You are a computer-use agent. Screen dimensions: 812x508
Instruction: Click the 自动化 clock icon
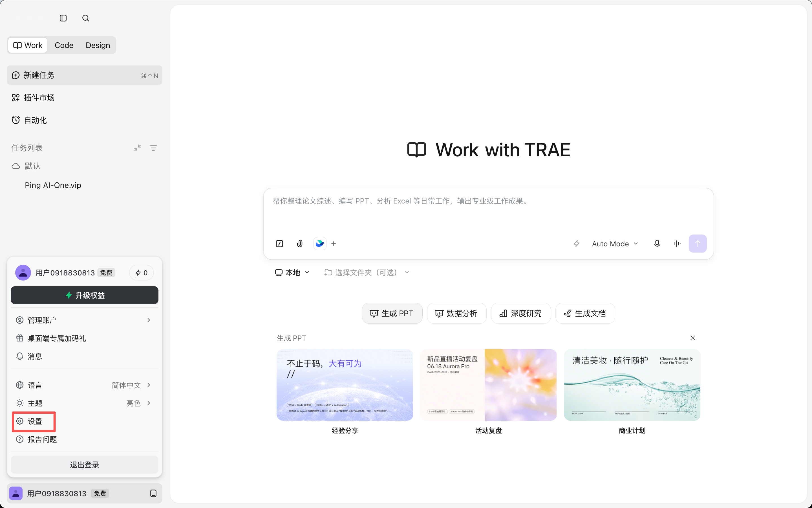click(x=16, y=120)
